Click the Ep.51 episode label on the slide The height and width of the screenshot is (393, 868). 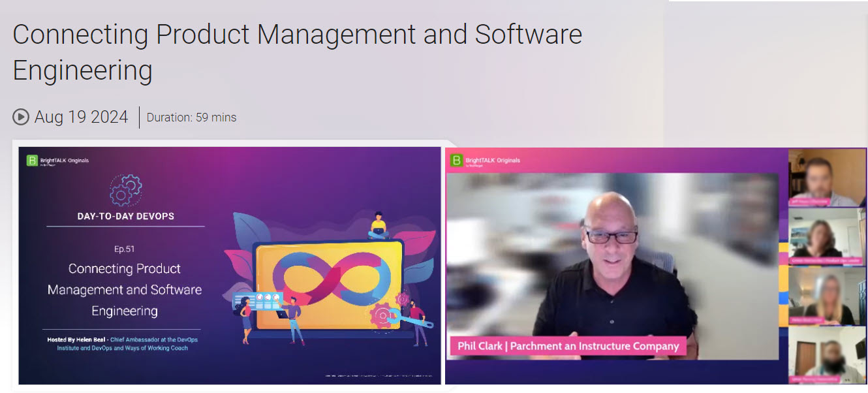pos(124,248)
